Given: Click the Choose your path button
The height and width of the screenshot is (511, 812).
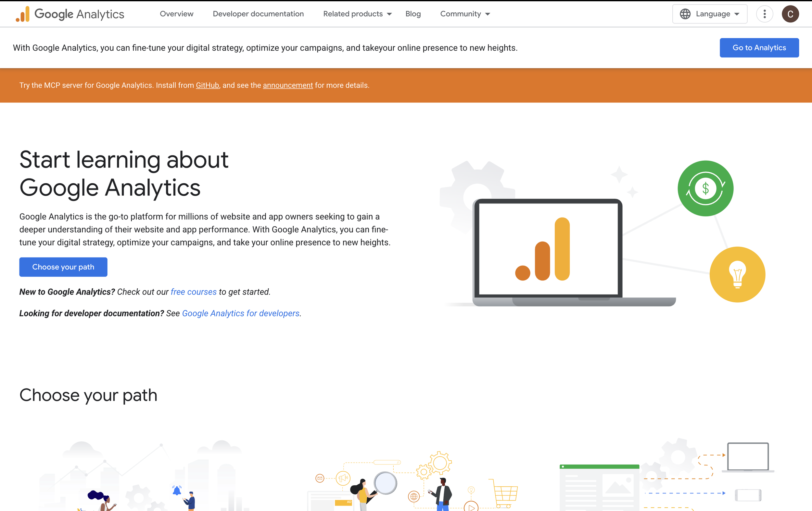Looking at the screenshot, I should pos(63,267).
